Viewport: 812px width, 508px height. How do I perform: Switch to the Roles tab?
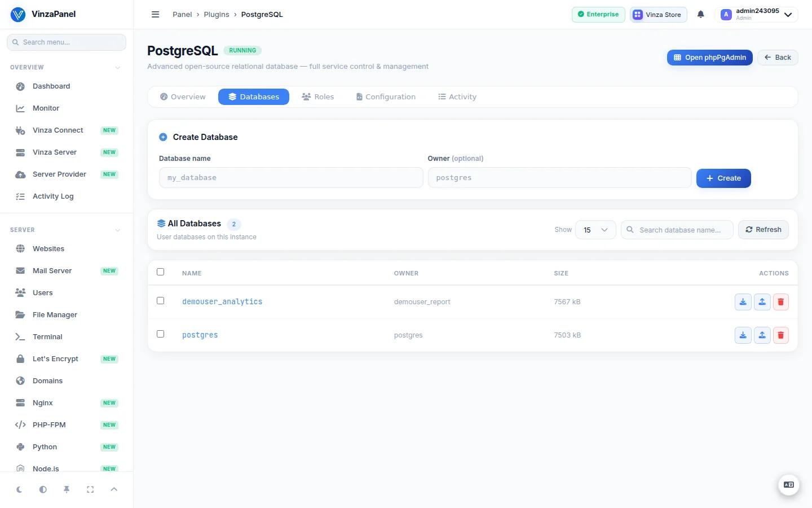(318, 97)
